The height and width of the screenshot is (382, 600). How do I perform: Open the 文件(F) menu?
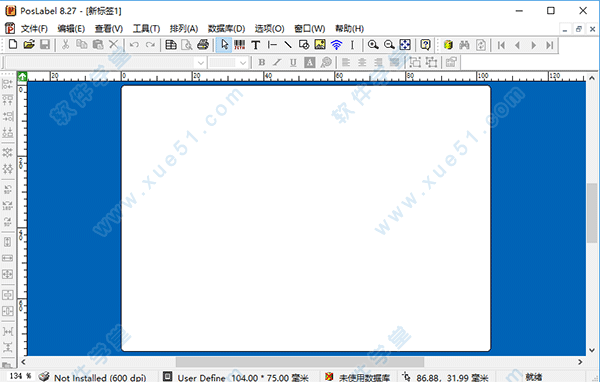pyautogui.click(x=34, y=28)
